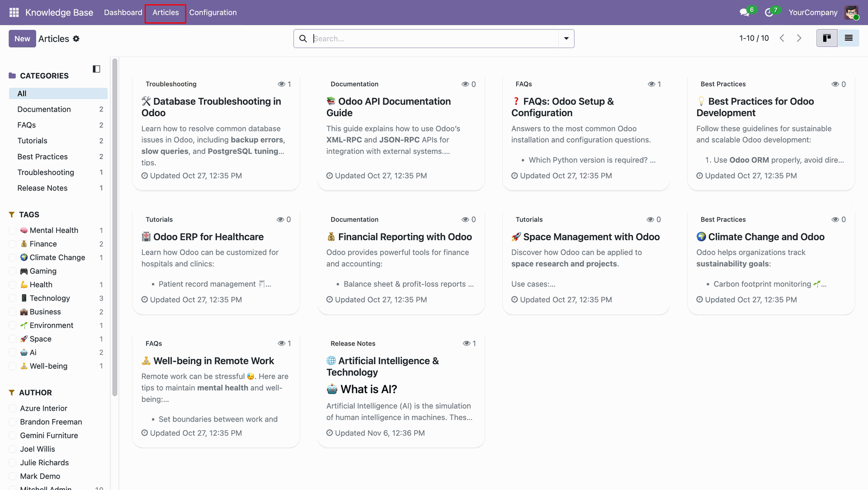Screen dimensions: 868x490
Task: Open the Dashboard menu
Action: 123,13
